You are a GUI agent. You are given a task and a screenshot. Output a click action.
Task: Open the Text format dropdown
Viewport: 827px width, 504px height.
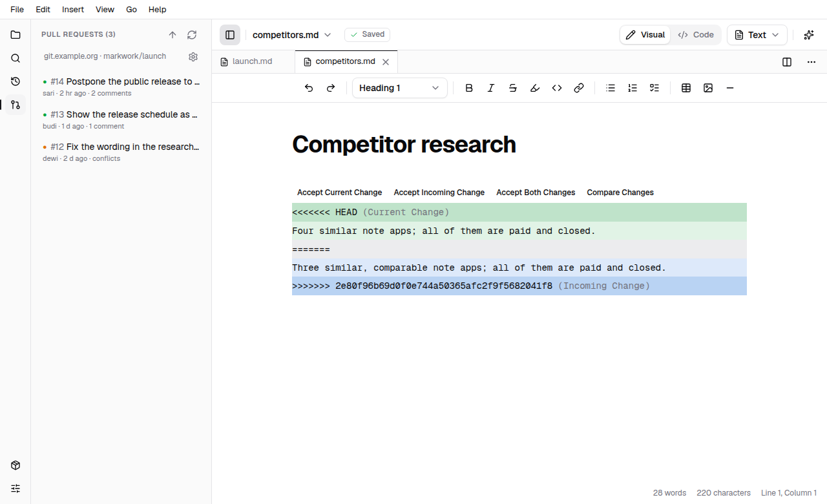pos(757,35)
